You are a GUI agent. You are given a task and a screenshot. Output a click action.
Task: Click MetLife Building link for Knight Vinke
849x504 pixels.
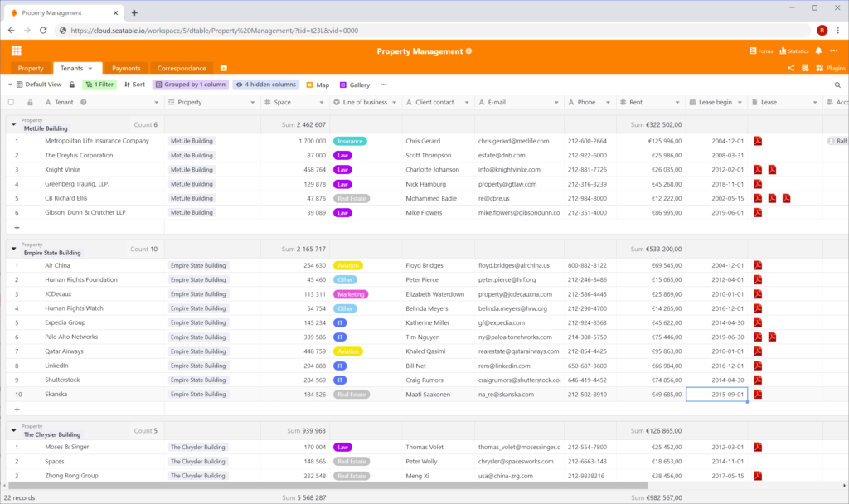(192, 169)
